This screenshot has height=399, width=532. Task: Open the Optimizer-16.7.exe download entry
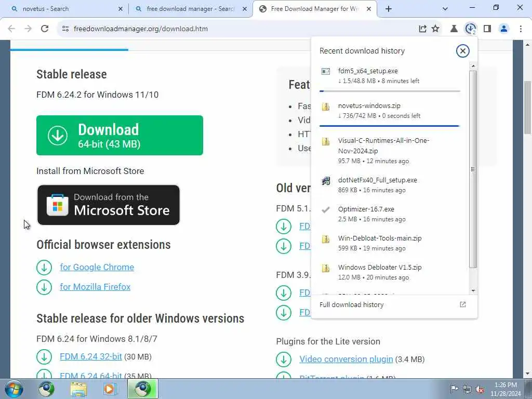click(390, 214)
